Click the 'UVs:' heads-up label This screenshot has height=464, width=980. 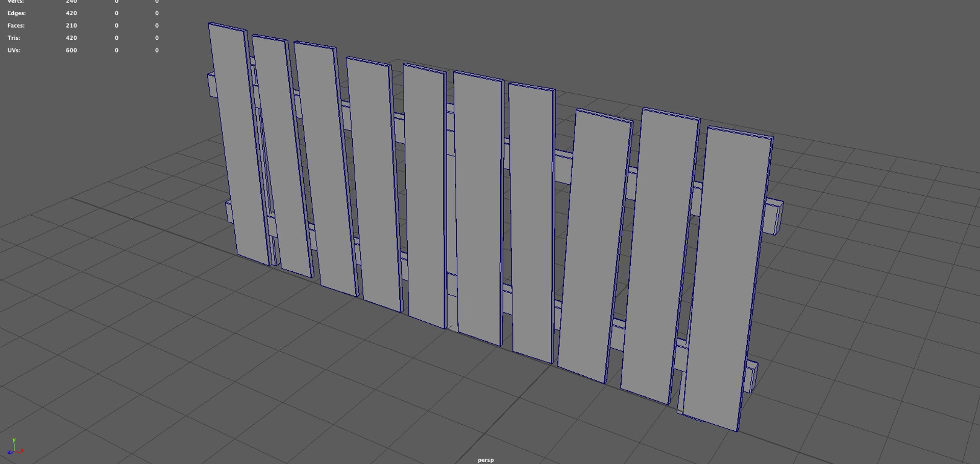[x=14, y=50]
